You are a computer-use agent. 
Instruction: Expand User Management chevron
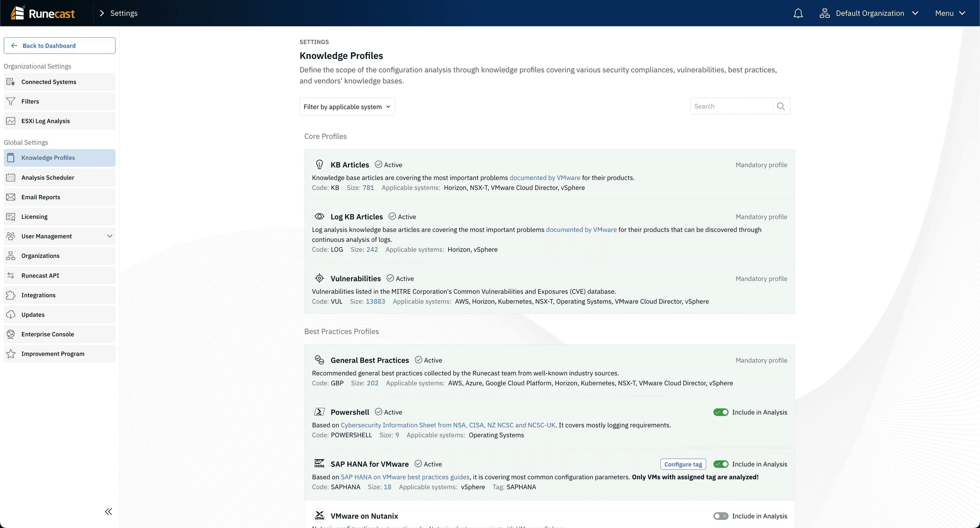point(110,236)
